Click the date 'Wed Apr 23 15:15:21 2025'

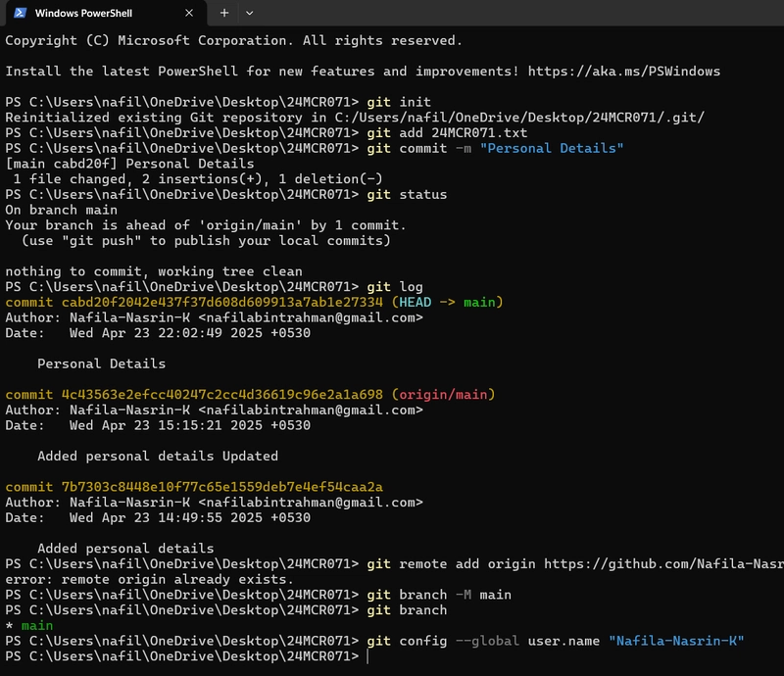tap(166, 425)
